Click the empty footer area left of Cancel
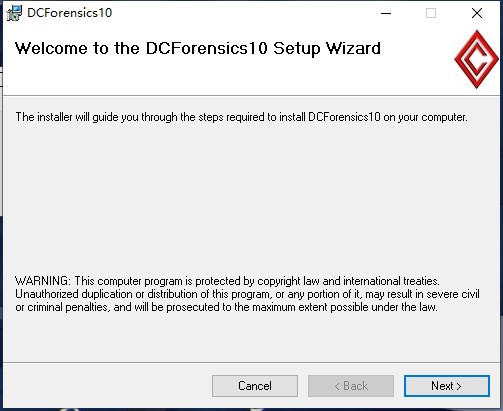 click(107, 386)
